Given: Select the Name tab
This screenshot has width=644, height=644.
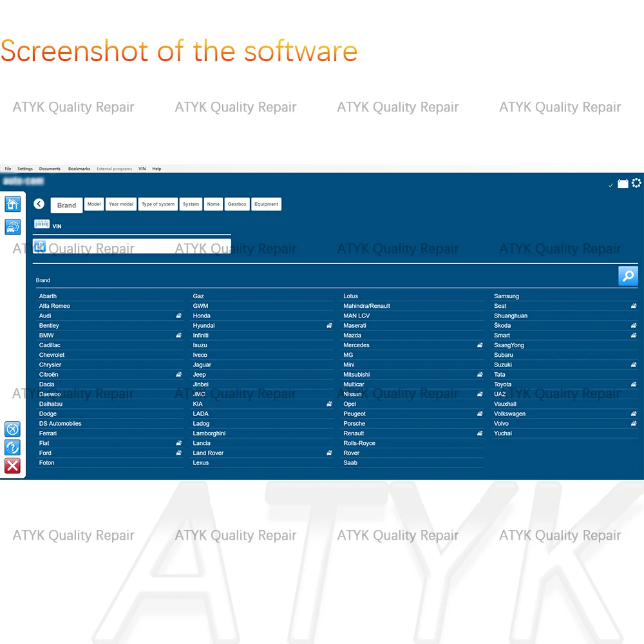Looking at the screenshot, I should 213,204.
